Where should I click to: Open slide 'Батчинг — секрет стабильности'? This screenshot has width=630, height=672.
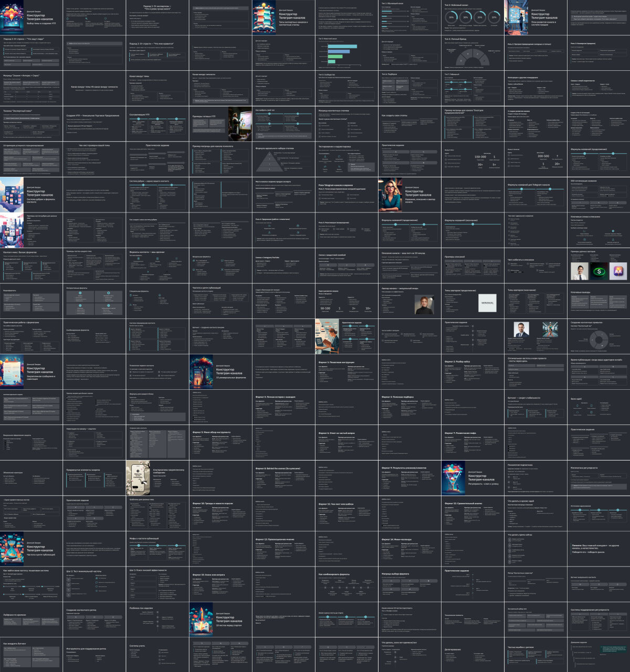click(535, 407)
